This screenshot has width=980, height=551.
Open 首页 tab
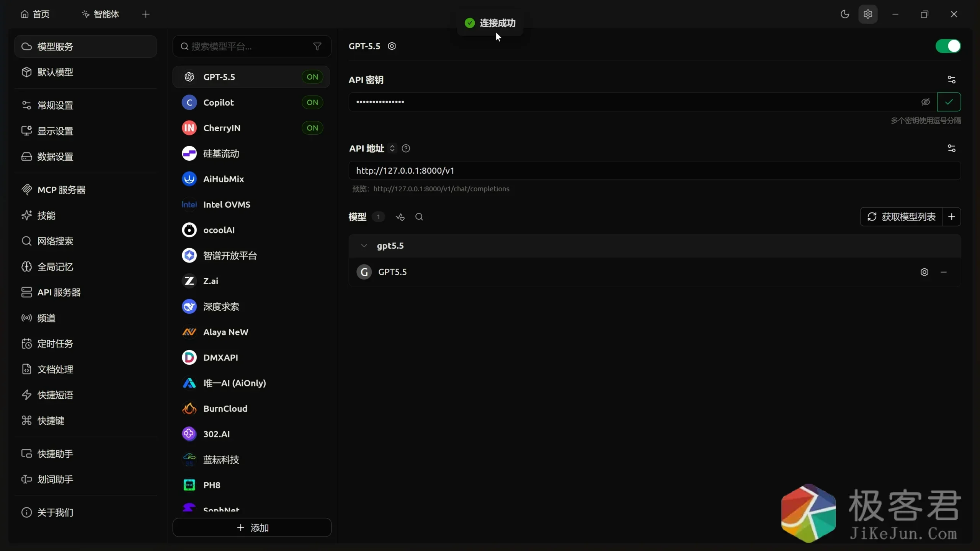[35, 14]
